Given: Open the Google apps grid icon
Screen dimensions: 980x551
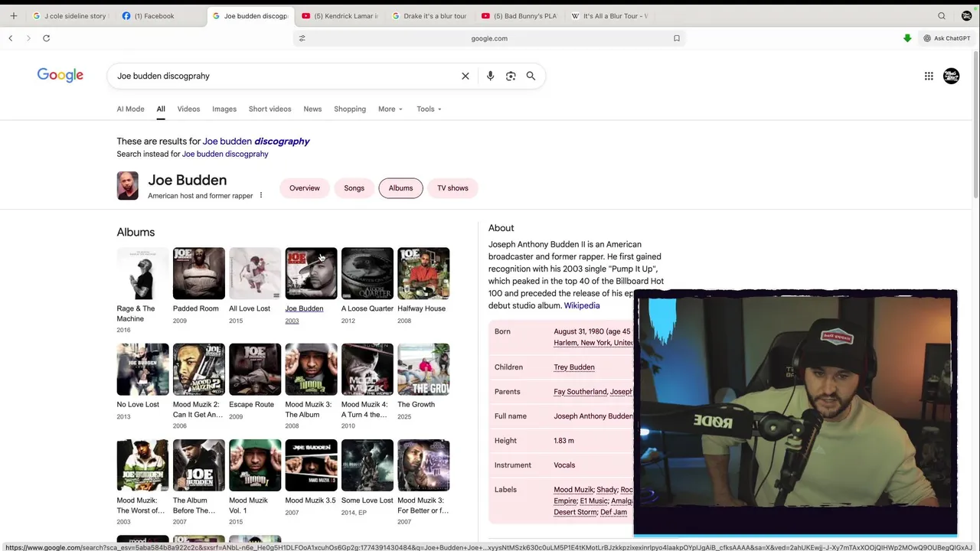Looking at the screenshot, I should (x=929, y=76).
